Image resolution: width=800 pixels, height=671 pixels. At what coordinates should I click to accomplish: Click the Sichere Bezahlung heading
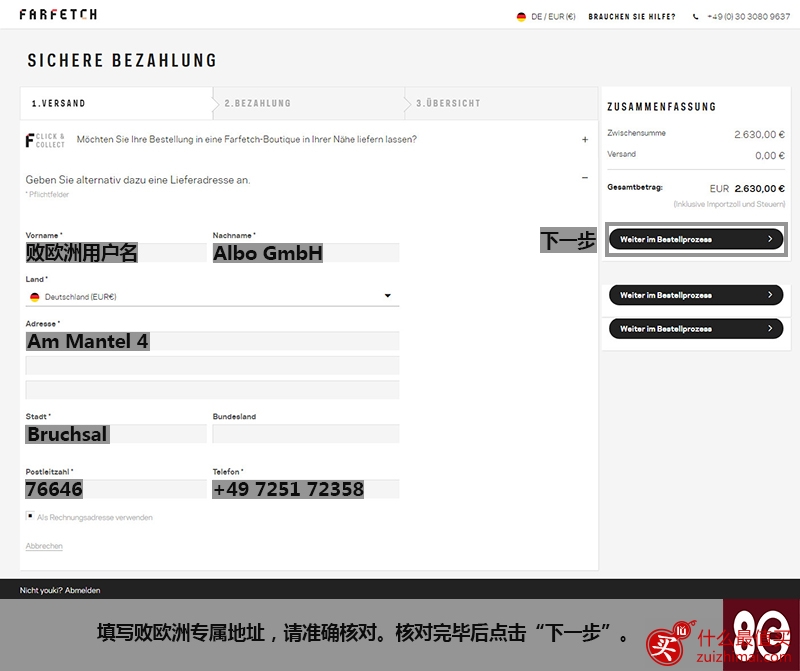coord(122,60)
